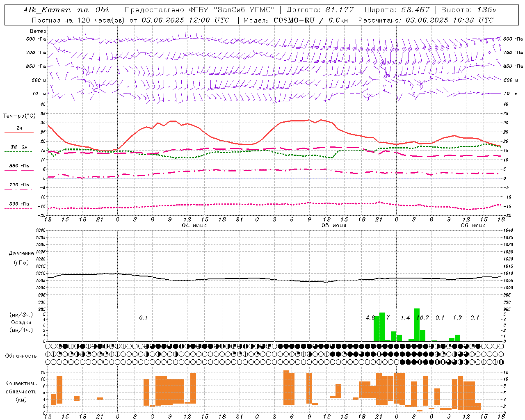
Task: Click the 2м temperature legend entry
Action: click(19, 128)
